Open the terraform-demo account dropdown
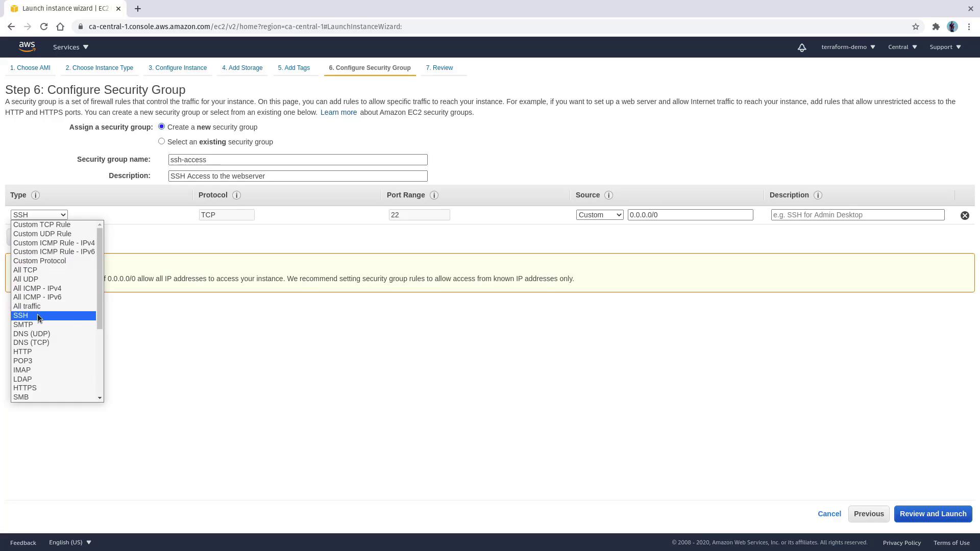 [848, 47]
